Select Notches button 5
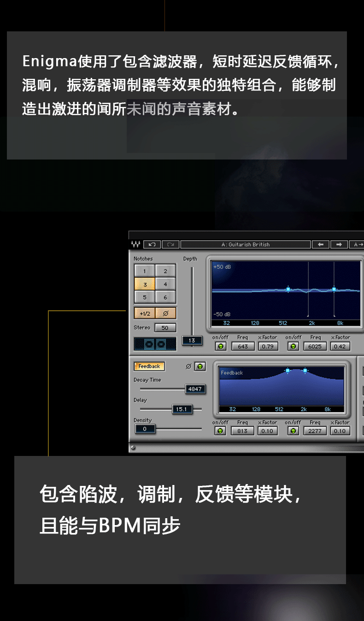Image resolution: width=364 pixels, height=621 pixels. [144, 297]
